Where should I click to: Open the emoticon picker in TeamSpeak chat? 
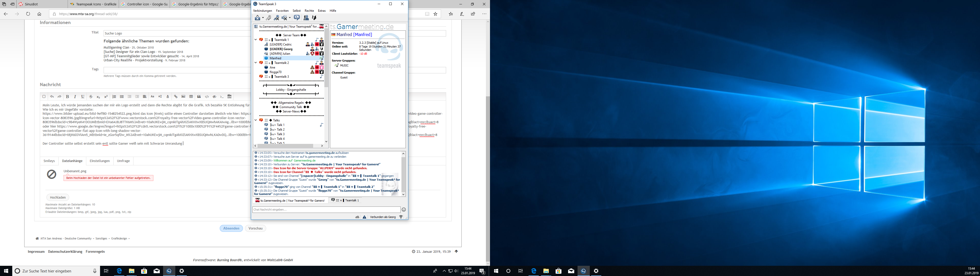[404, 210]
